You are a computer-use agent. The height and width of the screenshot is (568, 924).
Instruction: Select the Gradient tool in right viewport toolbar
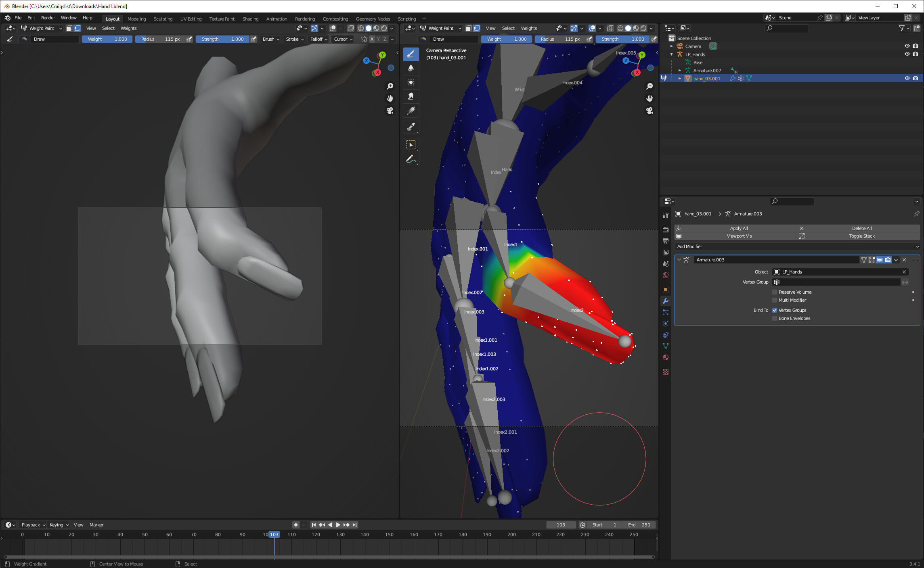(x=411, y=111)
